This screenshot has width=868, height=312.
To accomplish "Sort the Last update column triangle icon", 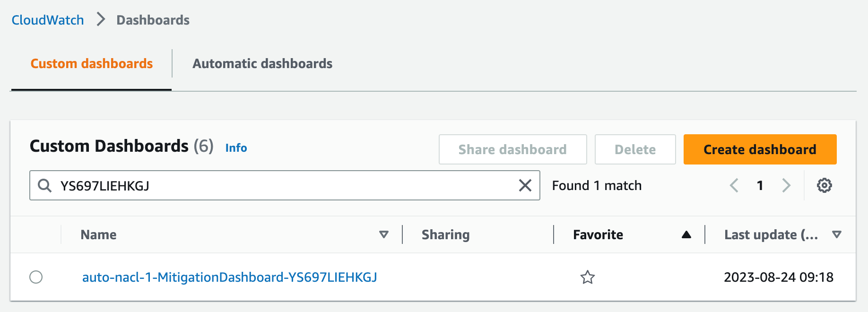I will [837, 234].
